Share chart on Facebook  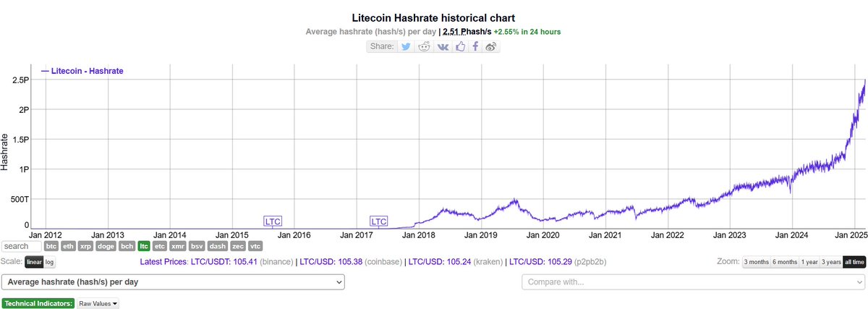pos(475,46)
